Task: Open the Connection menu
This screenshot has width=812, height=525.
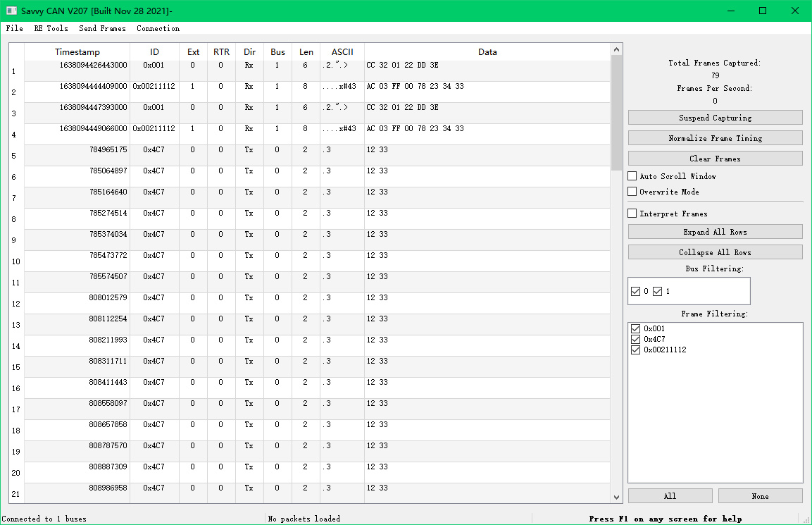Action: 158,28
